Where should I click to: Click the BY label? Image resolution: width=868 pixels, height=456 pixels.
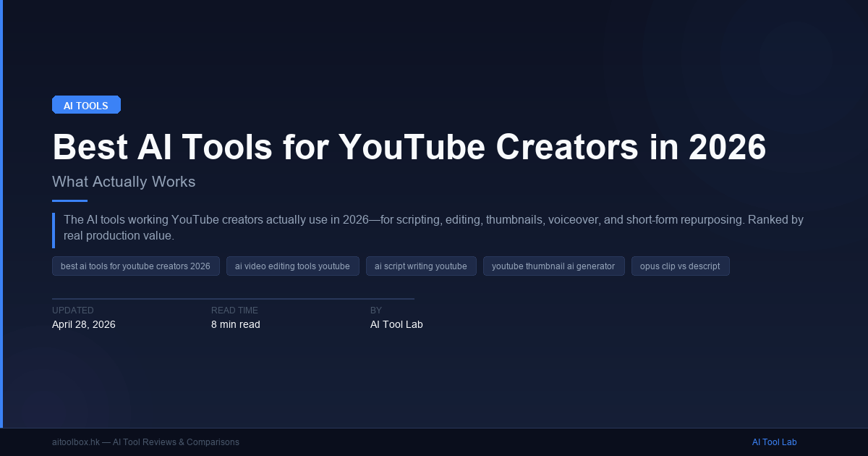coord(376,311)
